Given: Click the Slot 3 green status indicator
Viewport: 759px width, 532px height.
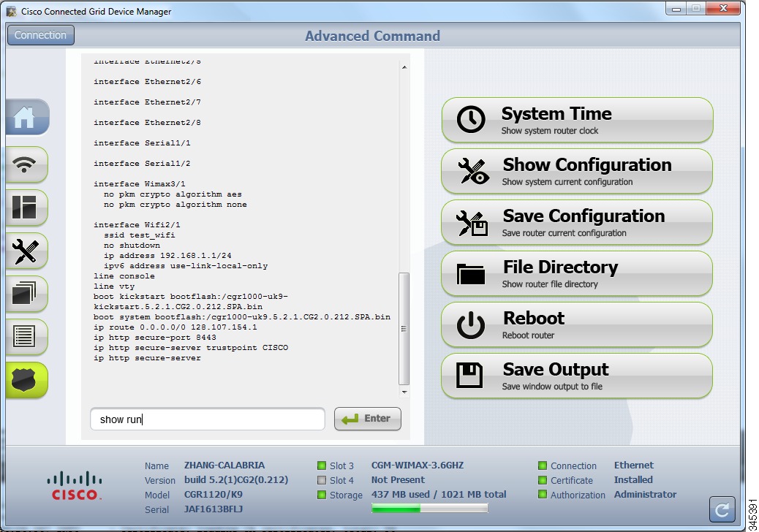Looking at the screenshot, I should (x=321, y=466).
